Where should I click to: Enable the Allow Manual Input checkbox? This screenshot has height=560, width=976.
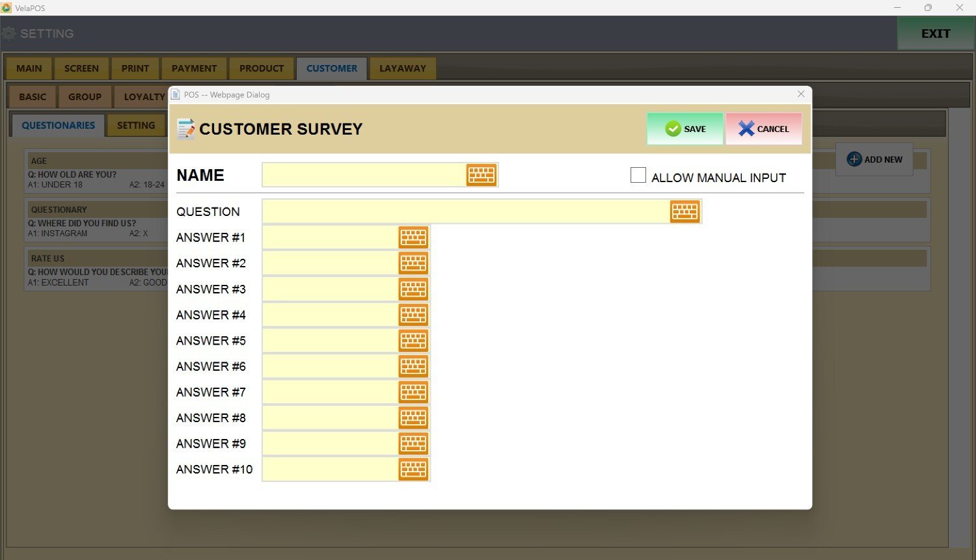click(x=638, y=176)
